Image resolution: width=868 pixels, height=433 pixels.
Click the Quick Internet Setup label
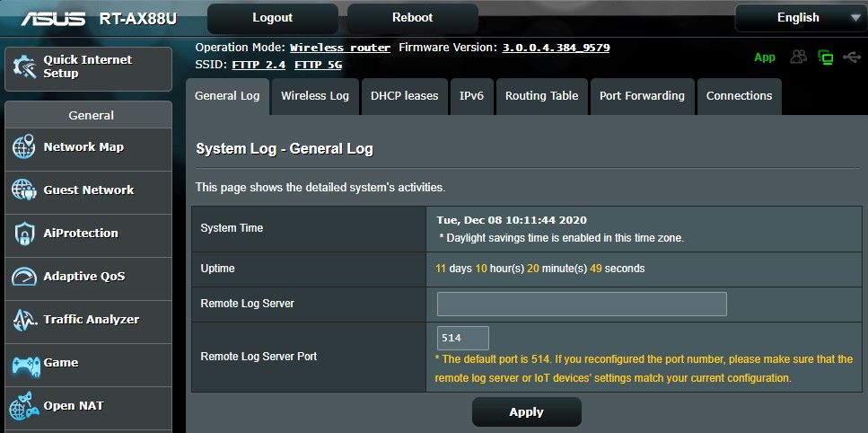coord(88,66)
